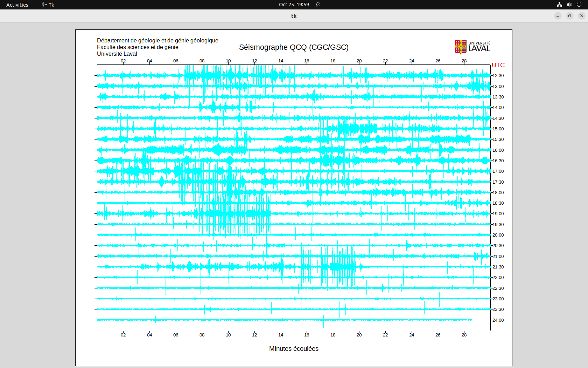The height and width of the screenshot is (368, 588).
Task: Minimize the tk window
Action: [x=558, y=16]
